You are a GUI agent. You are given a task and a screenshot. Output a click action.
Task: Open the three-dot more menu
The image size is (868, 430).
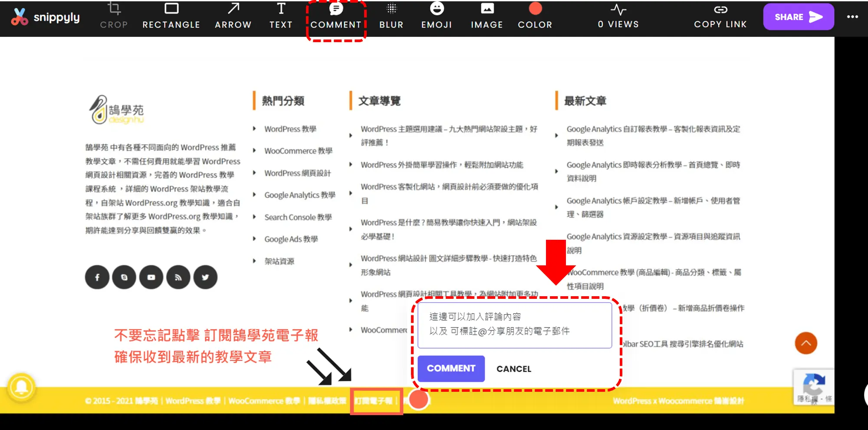[x=852, y=17]
